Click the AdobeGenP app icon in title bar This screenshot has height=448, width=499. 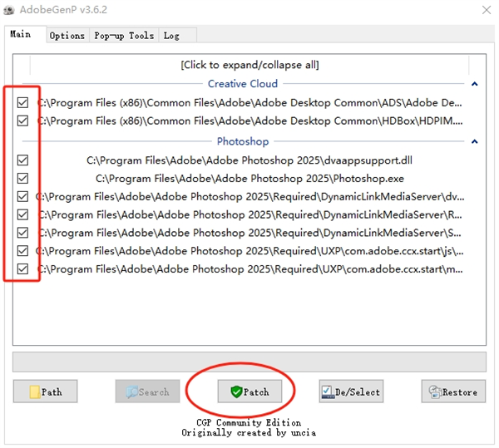pos(9,10)
